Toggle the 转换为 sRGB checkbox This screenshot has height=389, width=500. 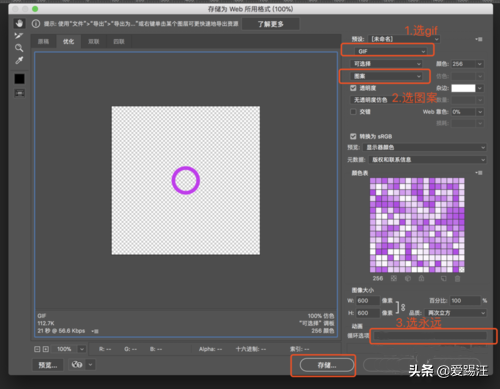click(353, 136)
